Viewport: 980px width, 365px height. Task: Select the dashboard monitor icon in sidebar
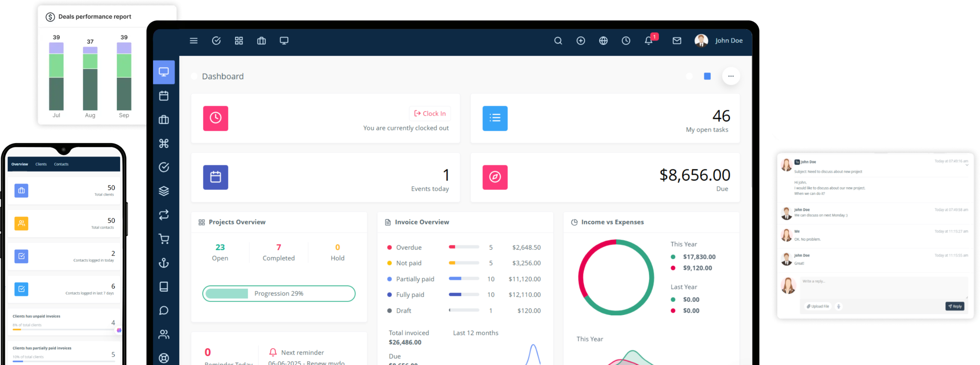164,72
